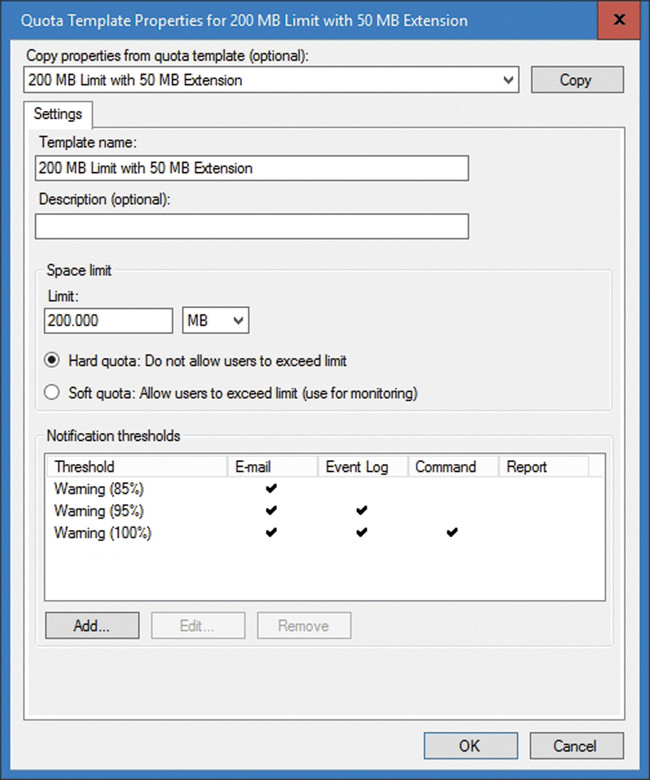Switch to the Settings tab
650x780 pixels.
(x=57, y=114)
